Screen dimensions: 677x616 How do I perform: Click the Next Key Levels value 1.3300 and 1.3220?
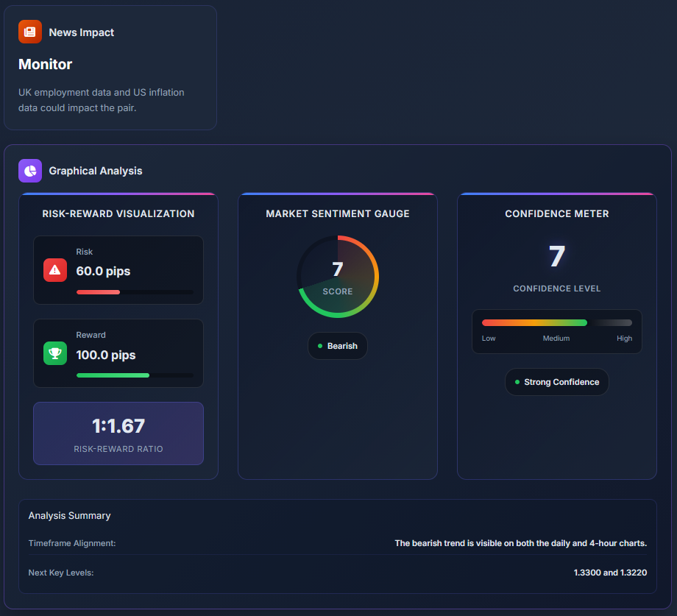tap(610, 573)
